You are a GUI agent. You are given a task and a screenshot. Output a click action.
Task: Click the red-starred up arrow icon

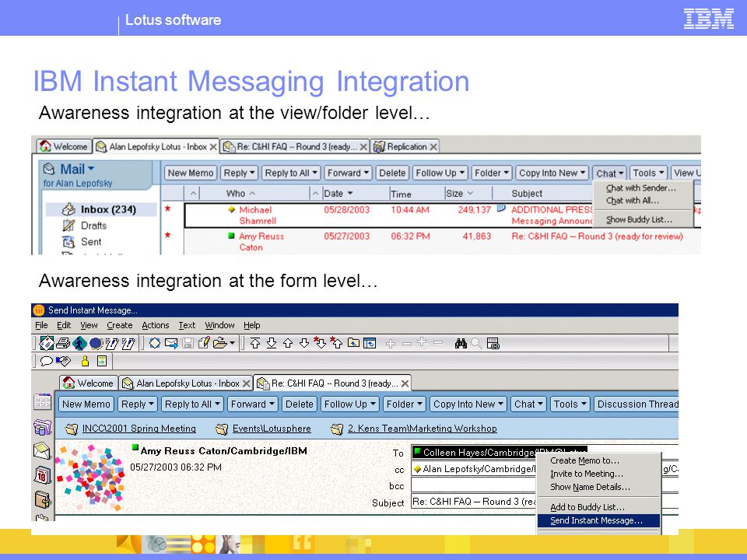(336, 343)
